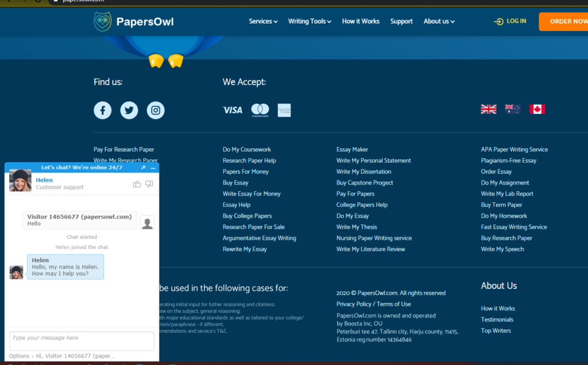Screen dimensions: 588x365
Task: Switch to the UK flag site
Action: [489, 109]
